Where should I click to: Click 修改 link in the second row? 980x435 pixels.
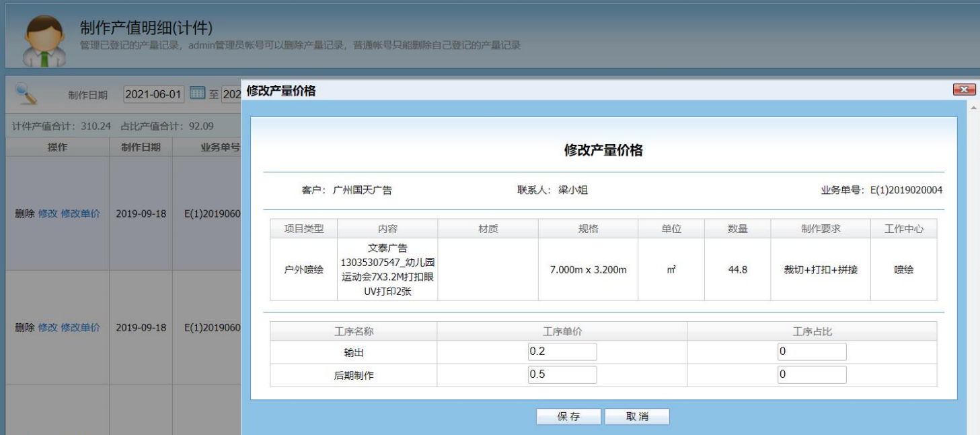(x=47, y=327)
